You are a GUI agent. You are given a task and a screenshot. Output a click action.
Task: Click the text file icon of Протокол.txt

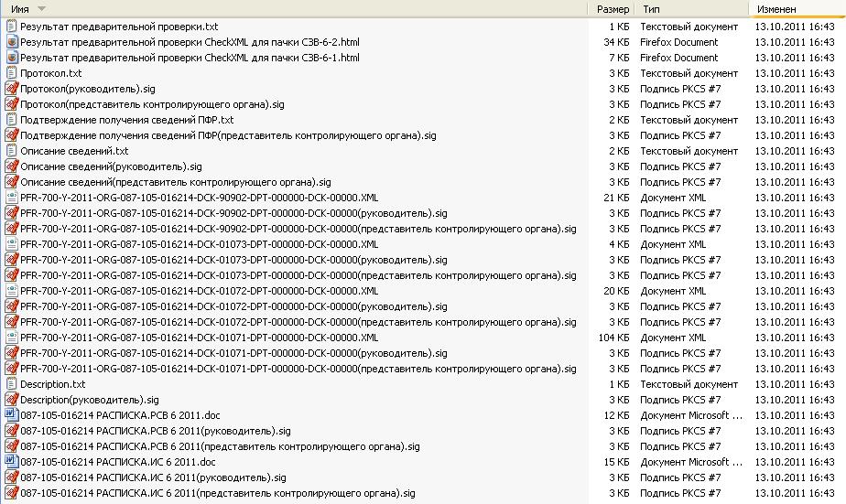tap(11, 73)
